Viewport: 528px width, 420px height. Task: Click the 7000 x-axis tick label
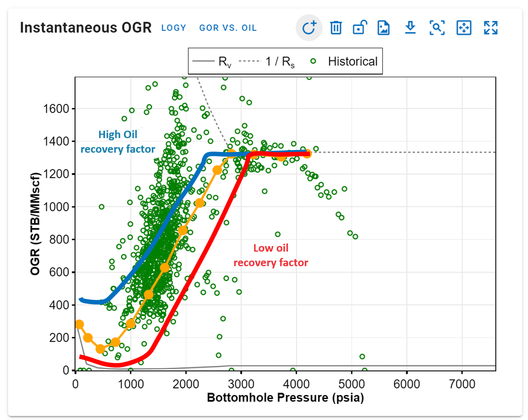[462, 384]
